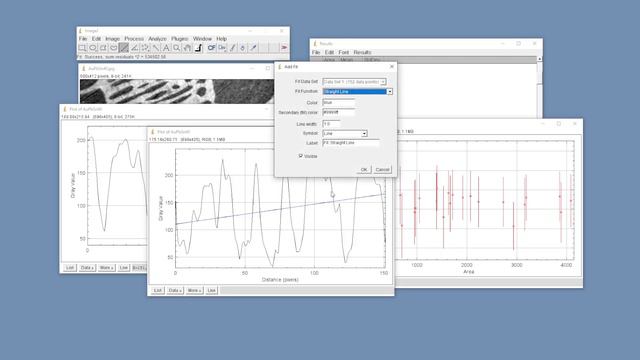Image resolution: width=640 pixels, height=360 pixels.
Task: Click the Developer menu toolbar icon
Action: point(211,48)
